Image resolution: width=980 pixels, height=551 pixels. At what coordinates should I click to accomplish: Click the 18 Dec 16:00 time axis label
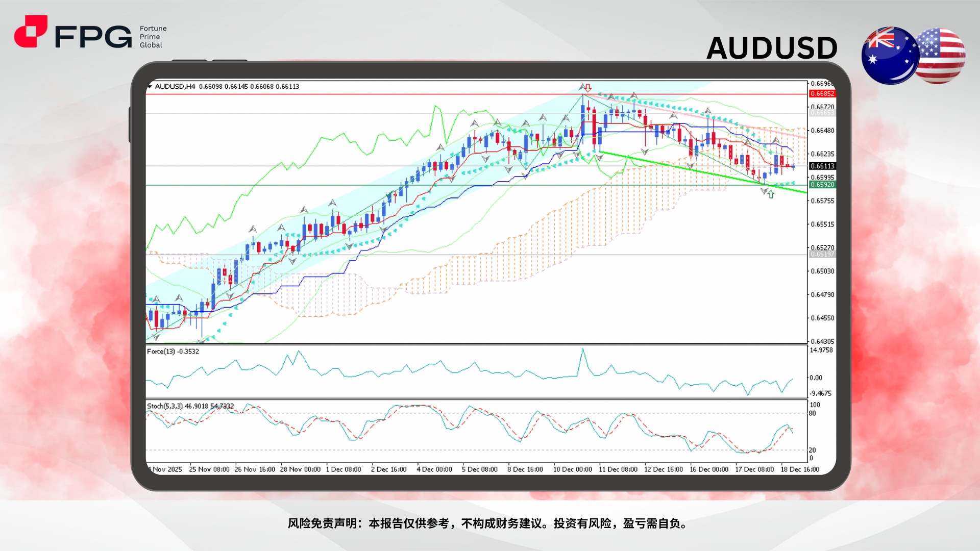(800, 469)
